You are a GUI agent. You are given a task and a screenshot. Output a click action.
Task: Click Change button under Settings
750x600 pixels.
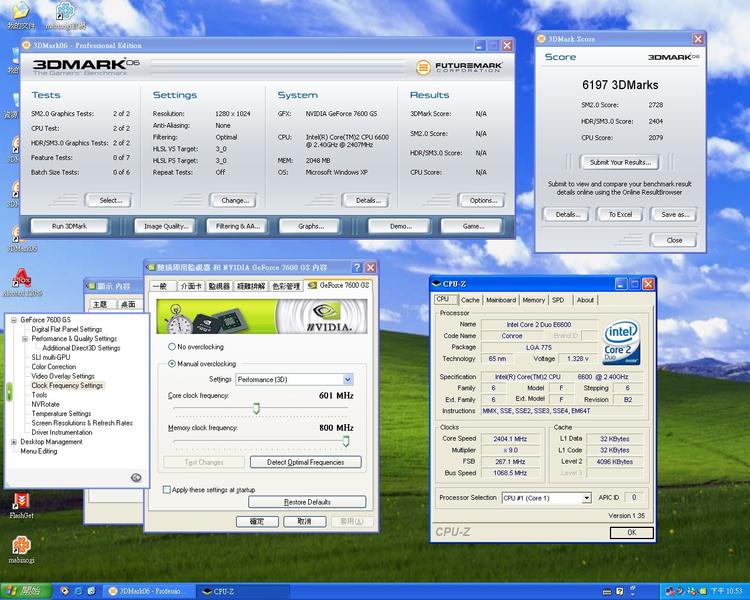(x=234, y=200)
